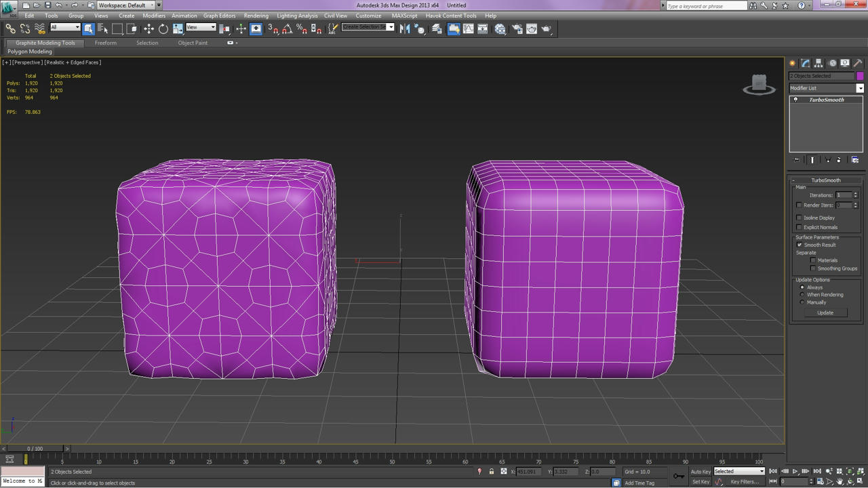This screenshot has width=868, height=488.
Task: Switch to the Create command panel
Action: (x=792, y=63)
